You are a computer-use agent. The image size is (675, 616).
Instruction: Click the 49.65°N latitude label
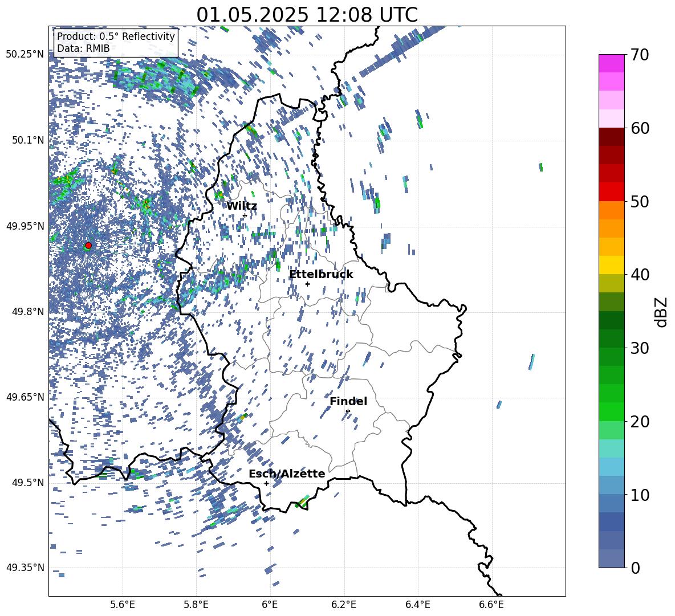[26, 397]
